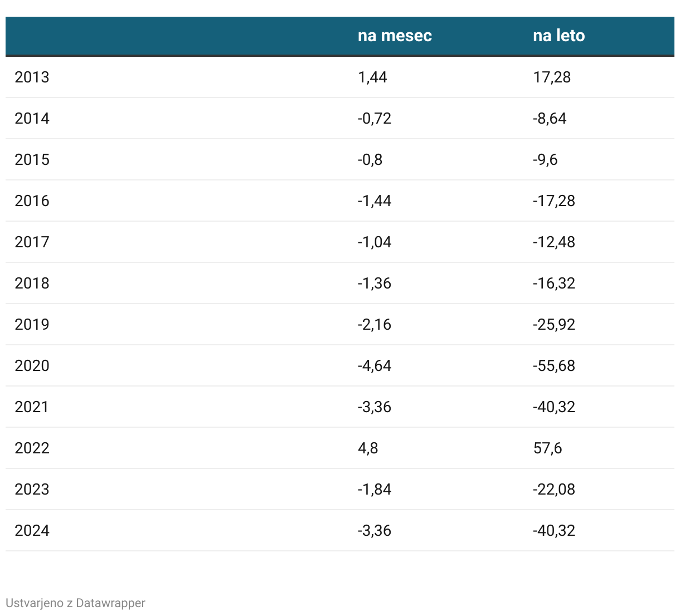Image resolution: width=680 pixels, height=616 pixels.
Task: Select the 2022 year cell
Action: pyautogui.click(x=32, y=448)
